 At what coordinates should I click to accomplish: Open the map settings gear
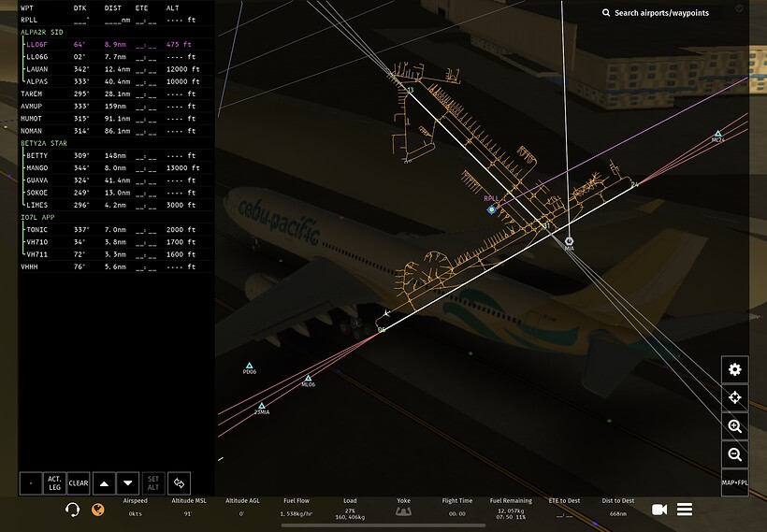(734, 369)
